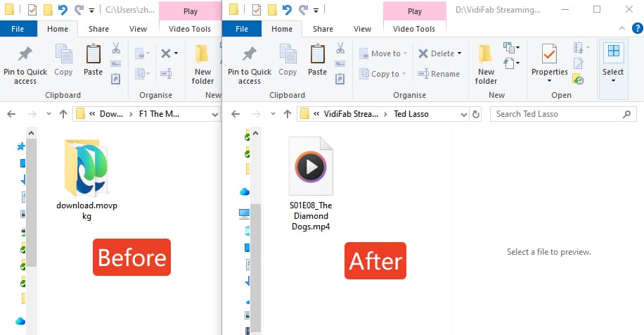Screen dimensions: 644x335
Task: Click Help question mark icon
Action: tap(637, 28)
